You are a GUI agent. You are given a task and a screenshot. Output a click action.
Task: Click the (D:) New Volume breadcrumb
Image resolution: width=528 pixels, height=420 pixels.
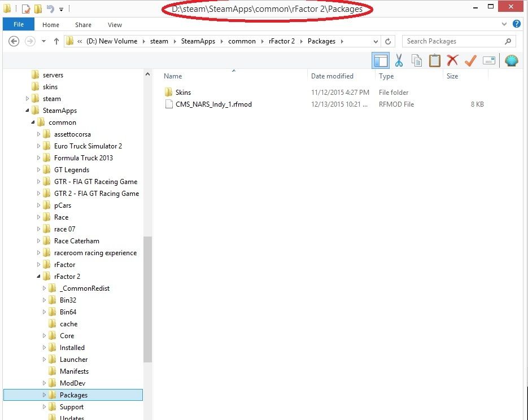click(112, 41)
